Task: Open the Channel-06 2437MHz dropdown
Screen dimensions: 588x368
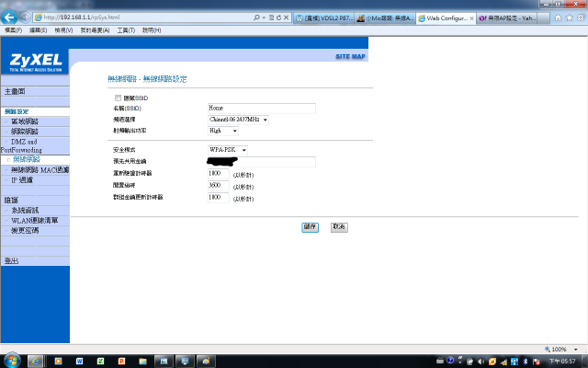Action: (238, 120)
